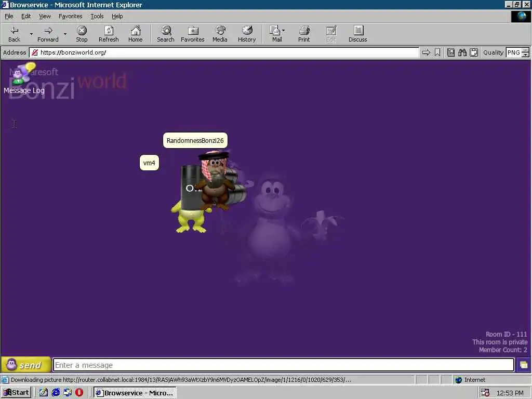Viewport: 532px width, 399px height.
Task: Click the This room is private text
Action: point(500,342)
